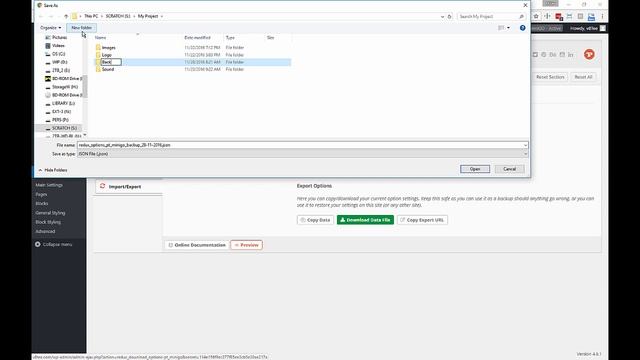
Task: Select SCRATCH (S:) in the address path
Action: click(118, 16)
